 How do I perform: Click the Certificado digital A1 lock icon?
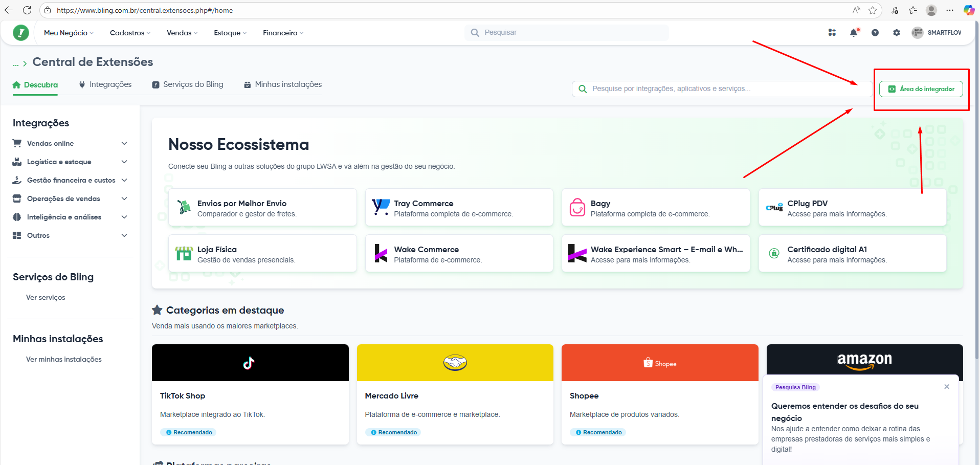(x=774, y=253)
